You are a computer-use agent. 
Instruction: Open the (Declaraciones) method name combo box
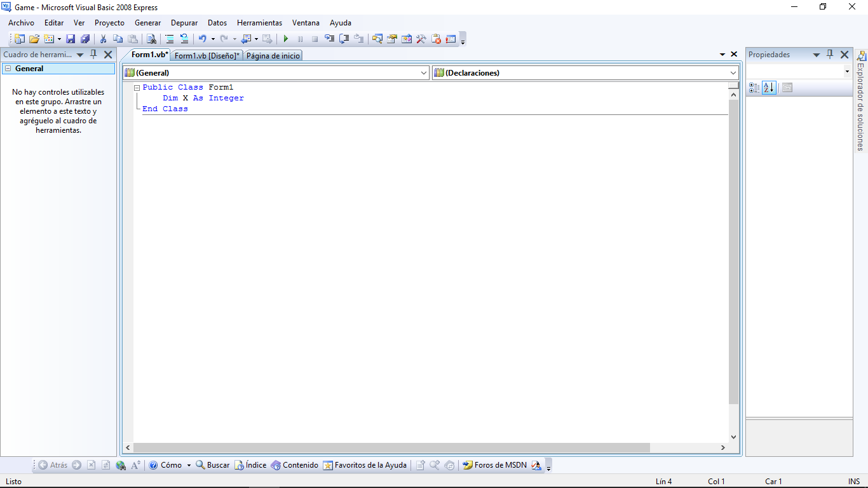pos(585,73)
